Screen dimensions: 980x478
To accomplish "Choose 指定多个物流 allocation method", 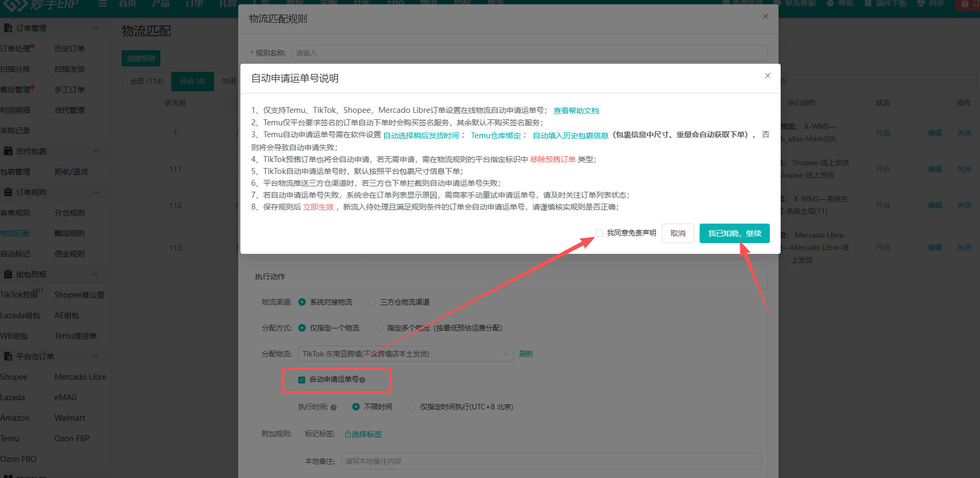I will pos(379,328).
